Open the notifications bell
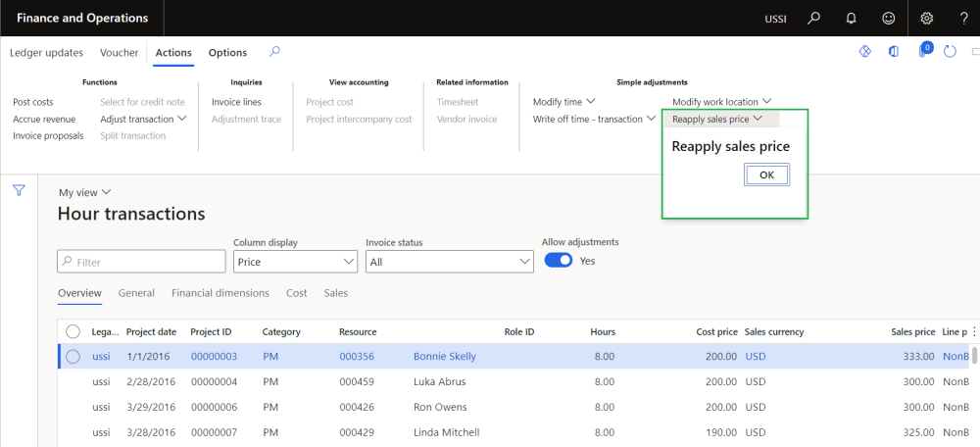 point(851,19)
